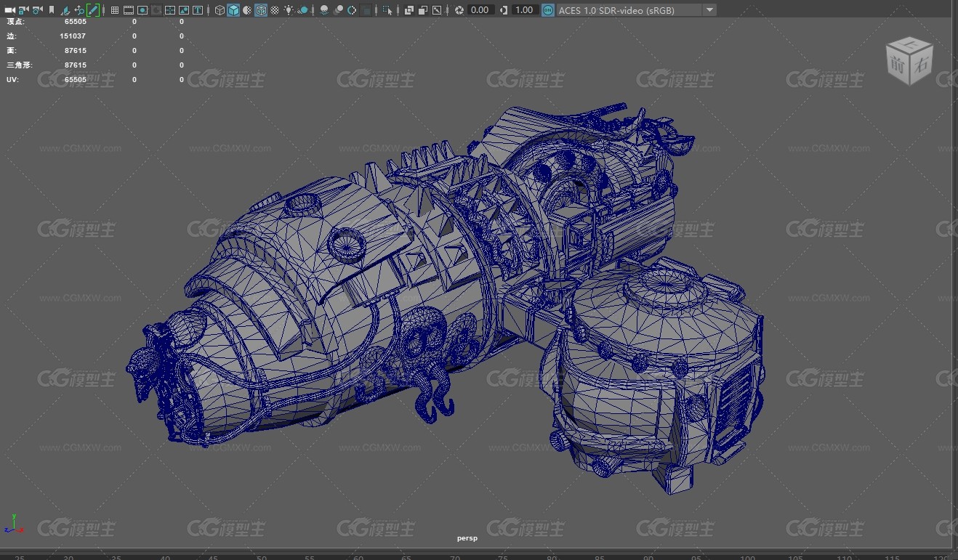The height and width of the screenshot is (560, 958).
Task: Click the 顶点 label in the HUD
Action: [x=15, y=22]
